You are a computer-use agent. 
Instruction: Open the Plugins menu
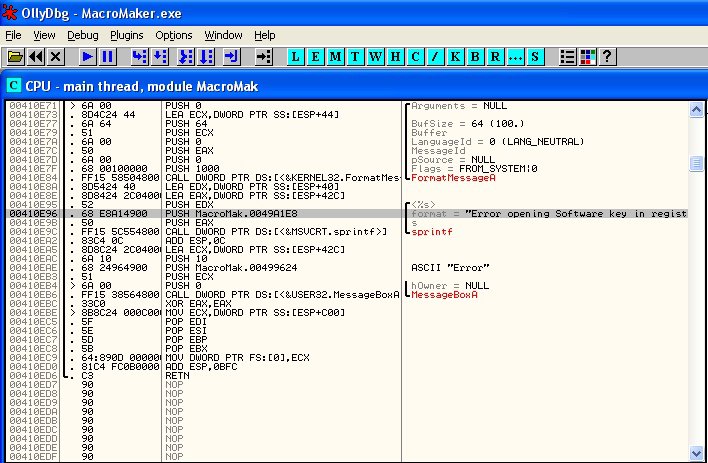pyautogui.click(x=127, y=35)
